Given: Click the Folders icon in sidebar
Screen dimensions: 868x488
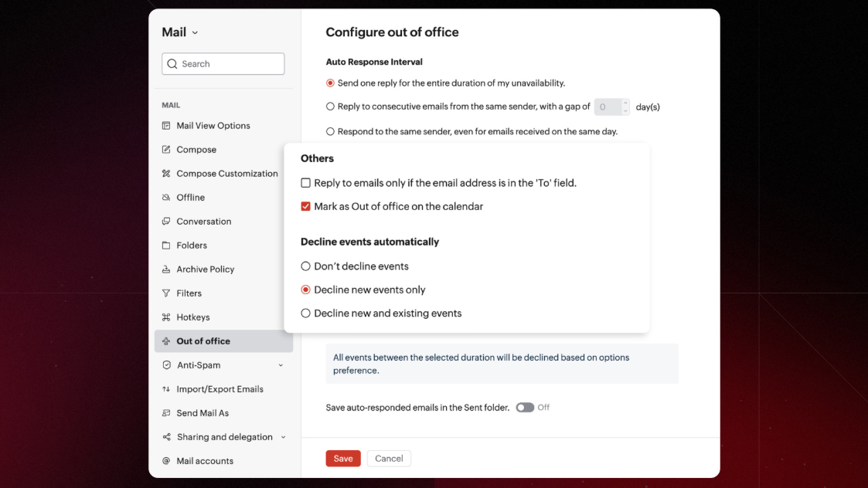Looking at the screenshot, I should click(x=166, y=246).
